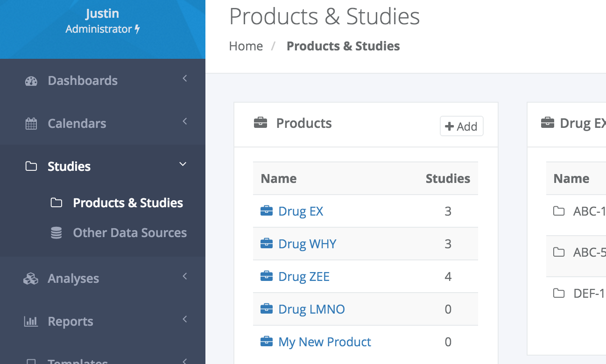Expand the Calendars menu chevron
Viewport: 606px width, 364px height.
(x=185, y=121)
